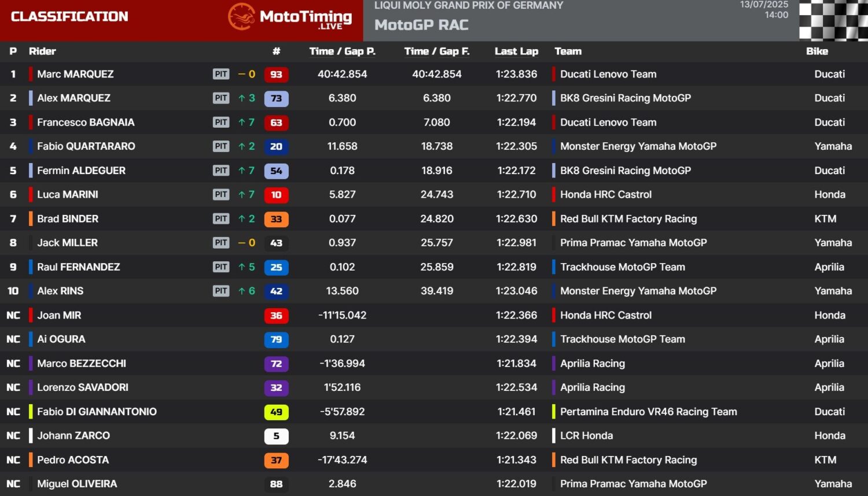Sort by the Rider column header
The width and height of the screenshot is (868, 496).
click(x=42, y=51)
